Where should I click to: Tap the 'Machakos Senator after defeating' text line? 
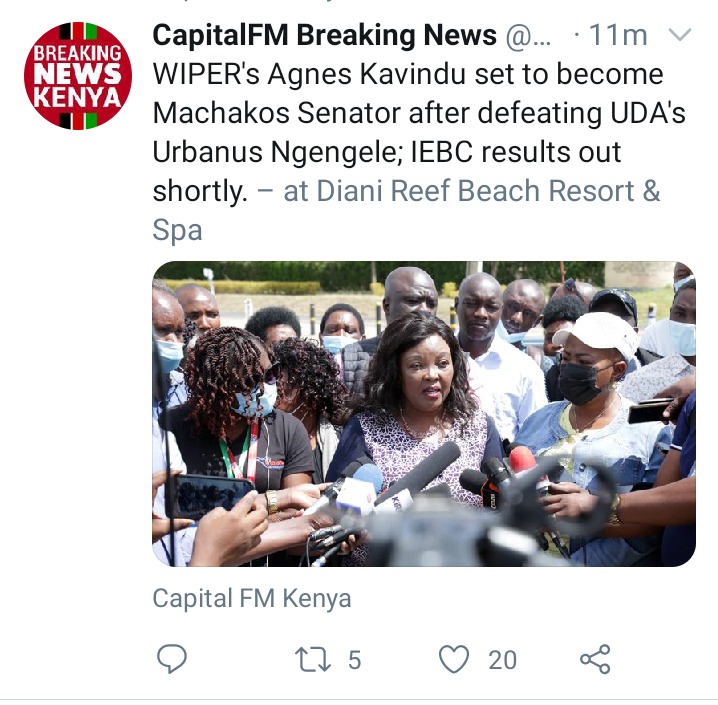point(419,113)
